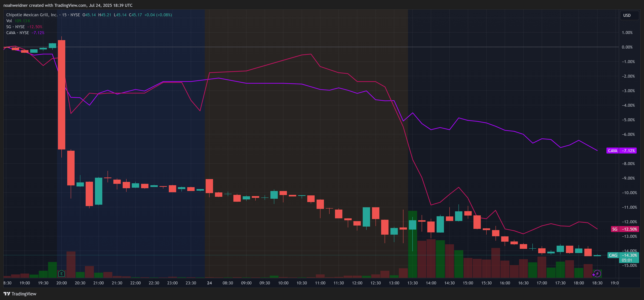Click the Vol indicator legend entry
This screenshot has height=300, width=644.
[9, 21]
